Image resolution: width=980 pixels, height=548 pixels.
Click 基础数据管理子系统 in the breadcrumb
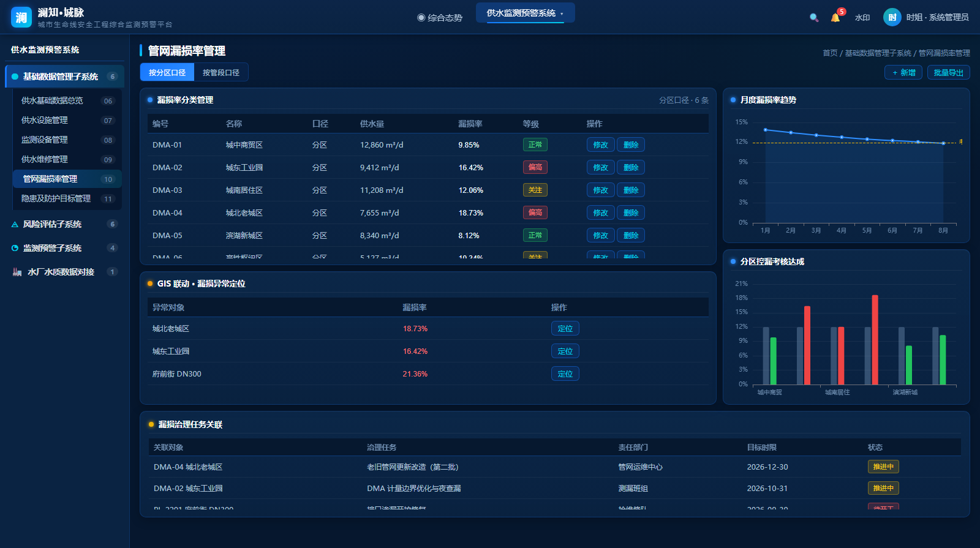(878, 53)
